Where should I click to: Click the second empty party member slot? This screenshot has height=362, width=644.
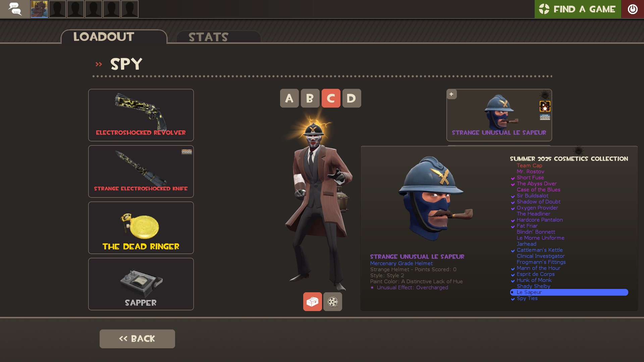coord(75,9)
